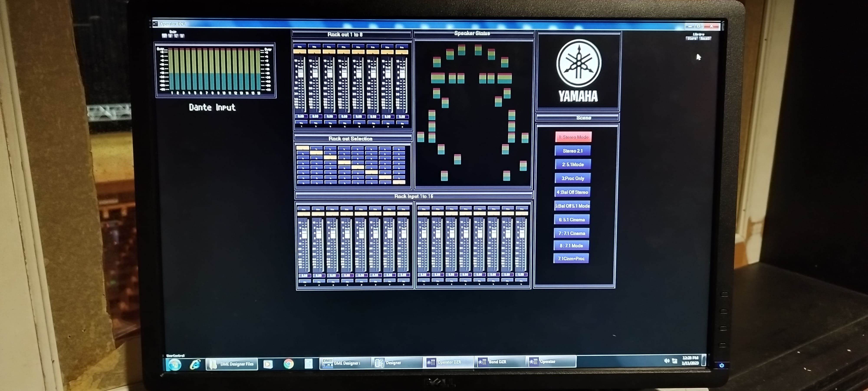
Task: Launch Internet Explorer from taskbar
Action: coord(195,364)
